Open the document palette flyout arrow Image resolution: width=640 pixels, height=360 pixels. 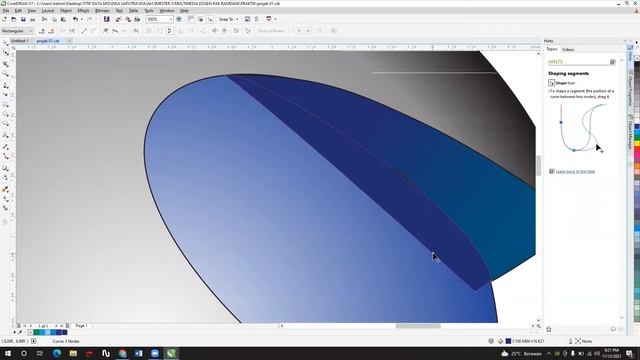[15, 333]
